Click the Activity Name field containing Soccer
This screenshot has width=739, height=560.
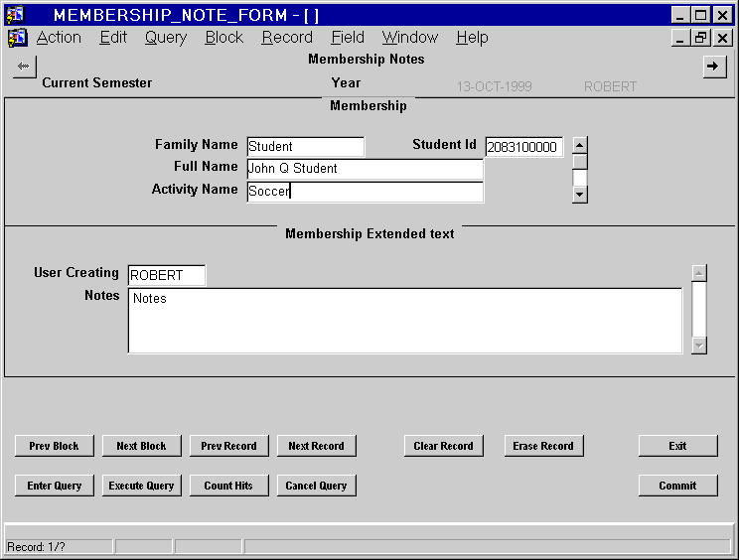point(365,192)
